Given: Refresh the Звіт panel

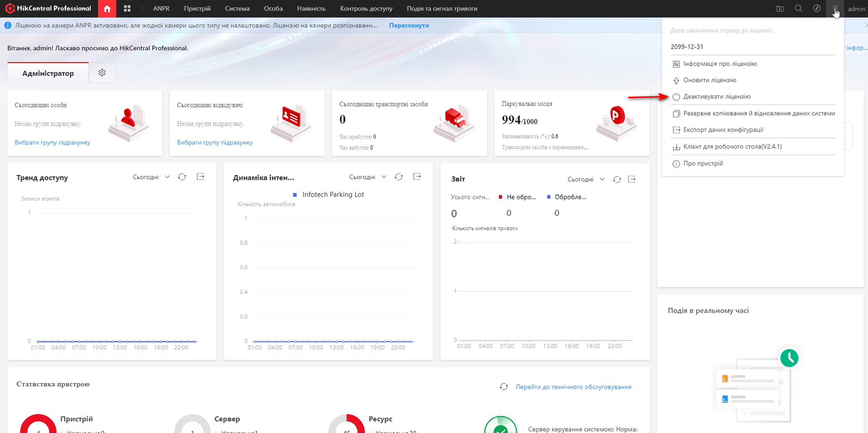Looking at the screenshot, I should (x=617, y=179).
